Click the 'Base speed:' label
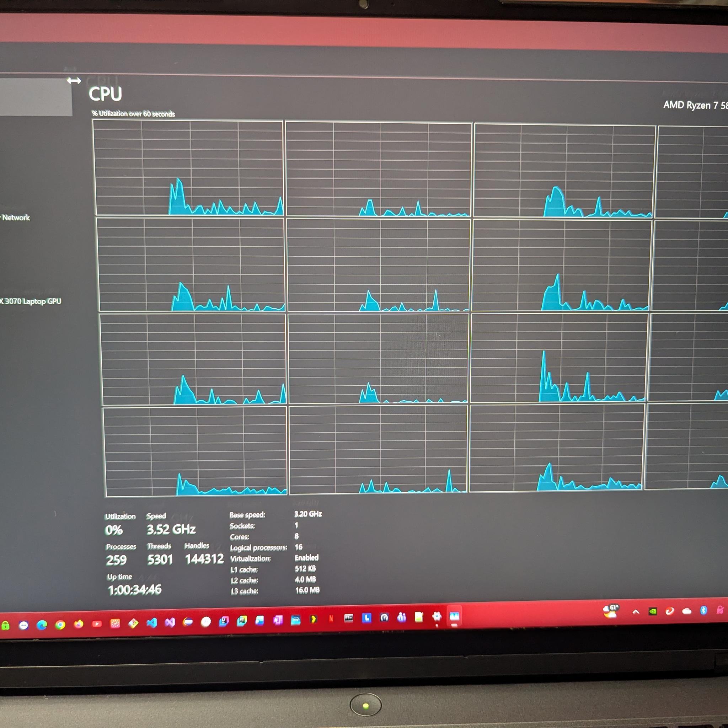The image size is (728, 728). click(247, 515)
